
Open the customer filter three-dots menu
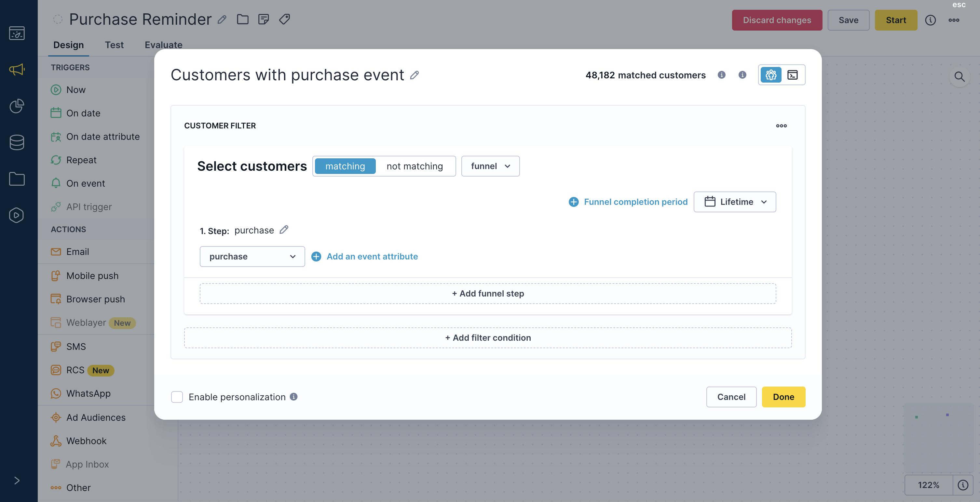[781, 125]
